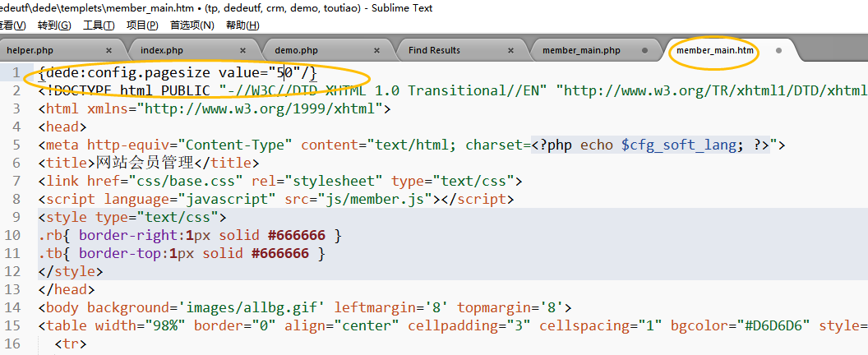Open the 转到(G) menu
This screenshot has height=355, width=868.
(x=54, y=25)
